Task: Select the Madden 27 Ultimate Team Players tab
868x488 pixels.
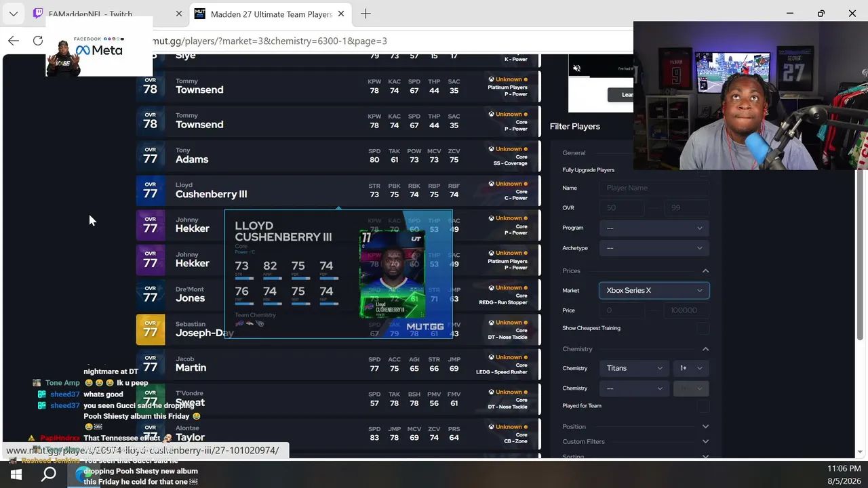Action: [269, 14]
